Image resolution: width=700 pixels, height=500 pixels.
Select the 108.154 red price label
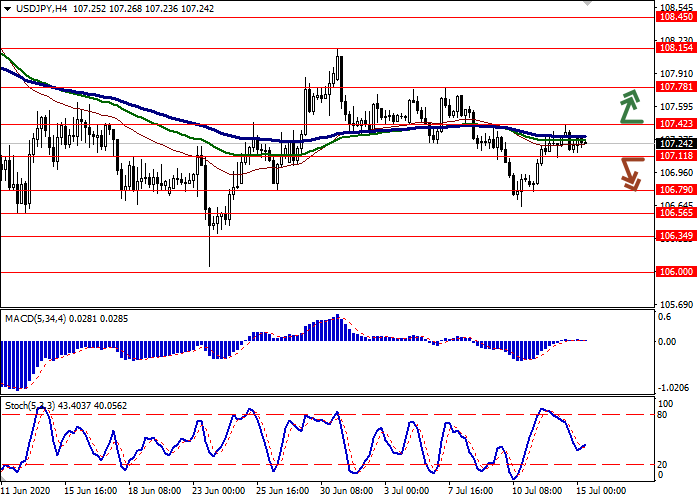pos(677,47)
